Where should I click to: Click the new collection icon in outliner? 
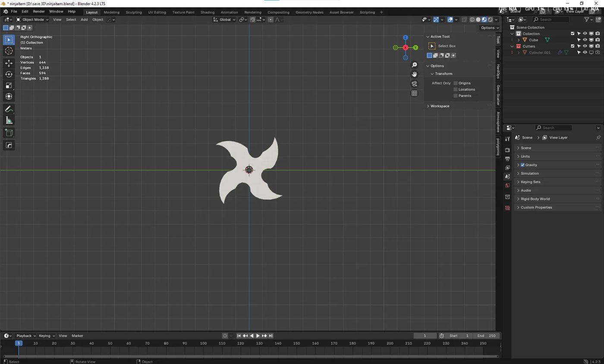tap(597, 19)
